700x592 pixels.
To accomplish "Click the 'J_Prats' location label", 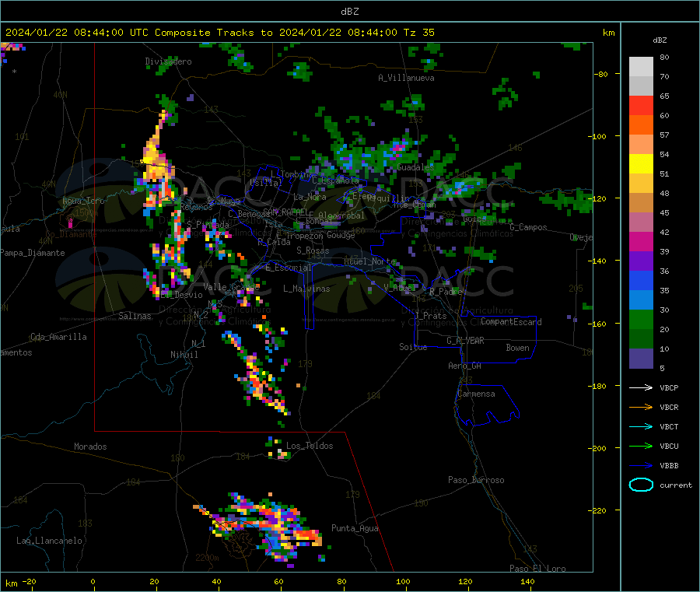I will pyautogui.click(x=430, y=316).
